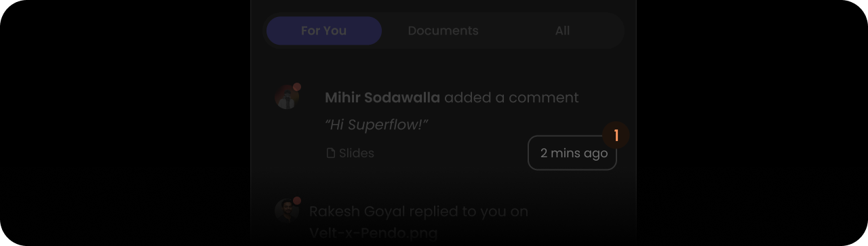
Task: Click the "Hi Superflow!" comment text
Action: (376, 125)
